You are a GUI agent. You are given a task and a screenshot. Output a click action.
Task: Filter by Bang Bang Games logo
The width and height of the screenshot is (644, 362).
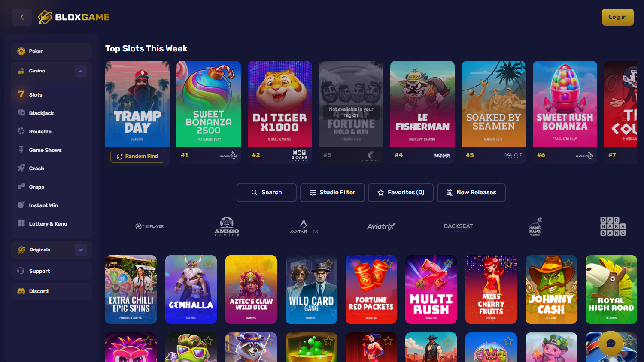pyautogui.click(x=535, y=226)
